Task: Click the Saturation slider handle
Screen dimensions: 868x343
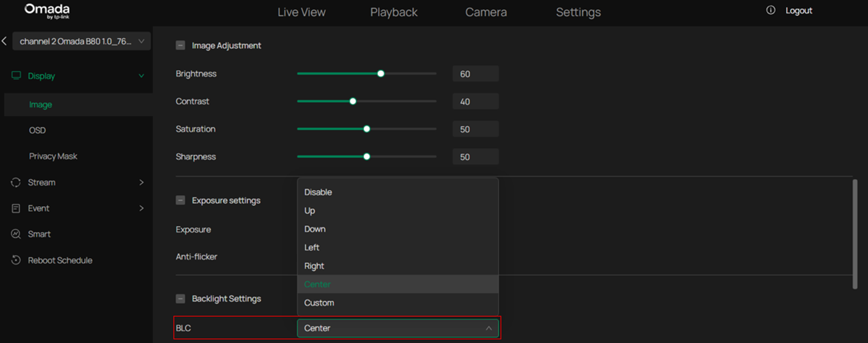Action: [x=367, y=129]
